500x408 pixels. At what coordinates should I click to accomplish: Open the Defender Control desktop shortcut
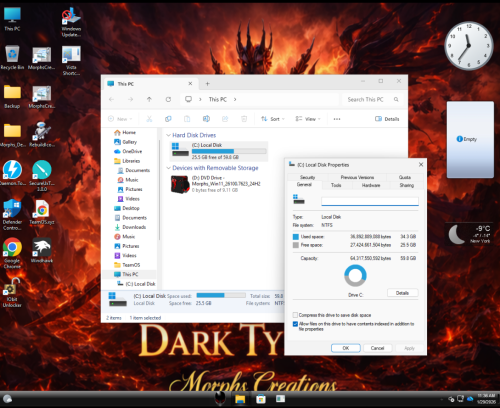pos(12,215)
